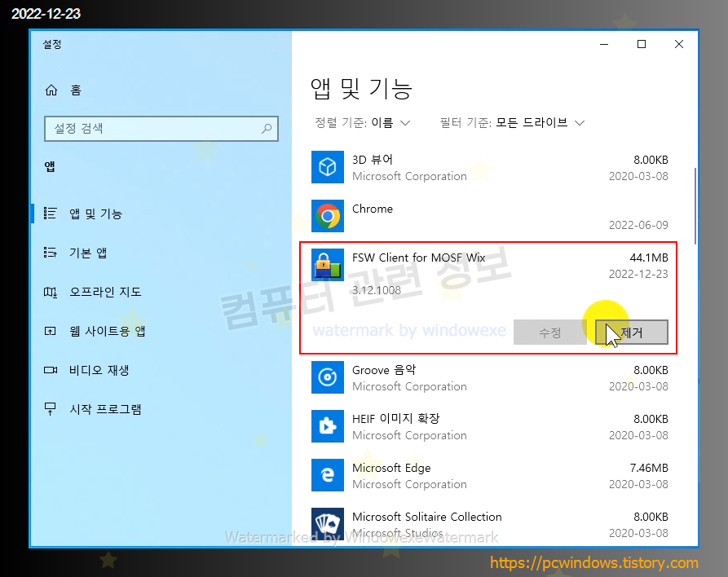The height and width of the screenshot is (577, 728).
Task: Click the Chrome app icon
Action: pos(328,216)
